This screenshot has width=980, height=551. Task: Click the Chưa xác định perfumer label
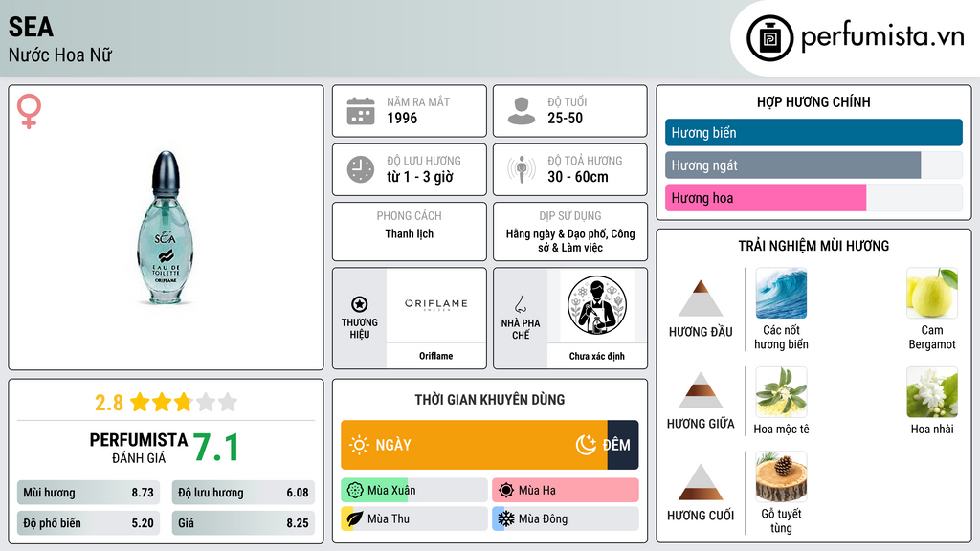tap(596, 356)
